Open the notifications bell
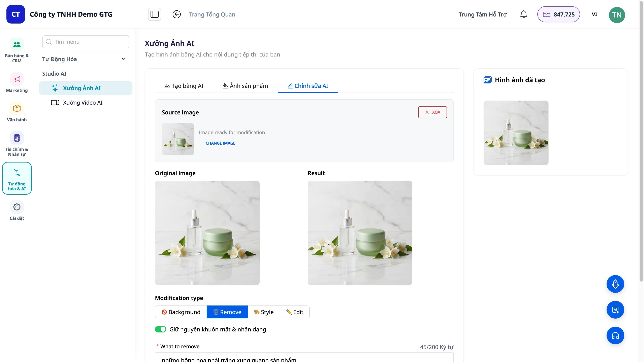The image size is (644, 362). coord(523,14)
